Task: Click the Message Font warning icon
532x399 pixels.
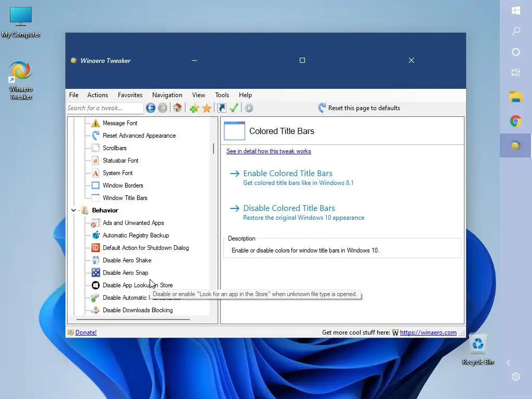Action: click(x=96, y=123)
